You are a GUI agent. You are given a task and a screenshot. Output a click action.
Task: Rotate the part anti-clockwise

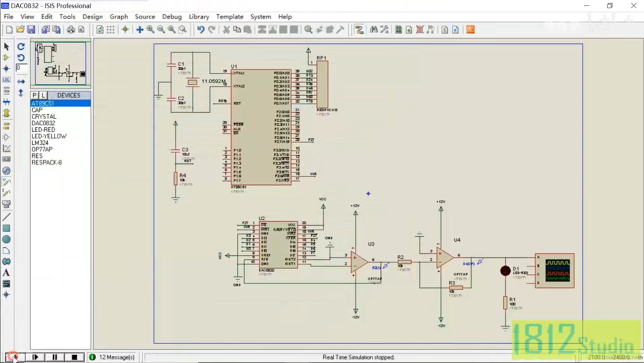click(x=21, y=57)
